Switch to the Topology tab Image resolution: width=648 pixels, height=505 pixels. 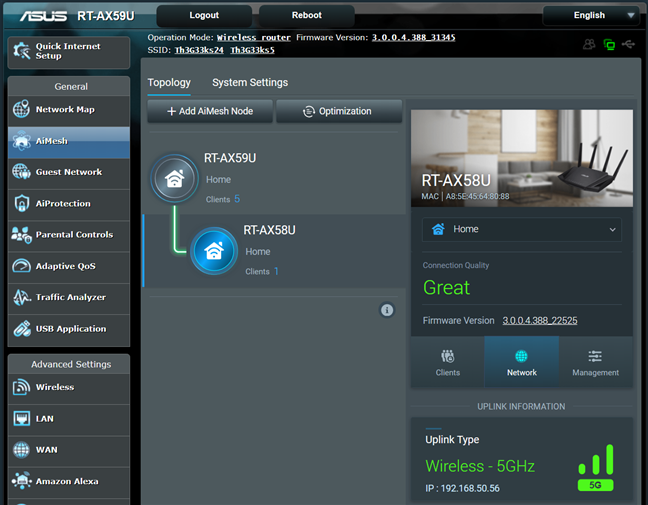pyautogui.click(x=169, y=83)
